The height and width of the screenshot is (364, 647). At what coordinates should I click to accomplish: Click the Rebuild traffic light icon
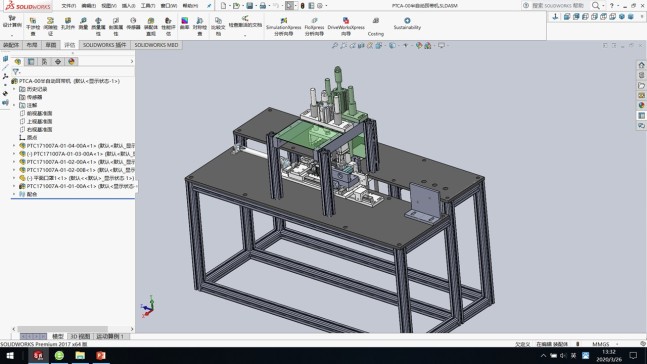[x=302, y=6]
